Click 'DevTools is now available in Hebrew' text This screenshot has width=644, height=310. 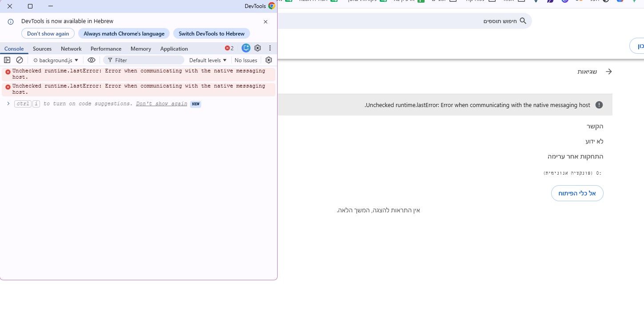(67, 21)
